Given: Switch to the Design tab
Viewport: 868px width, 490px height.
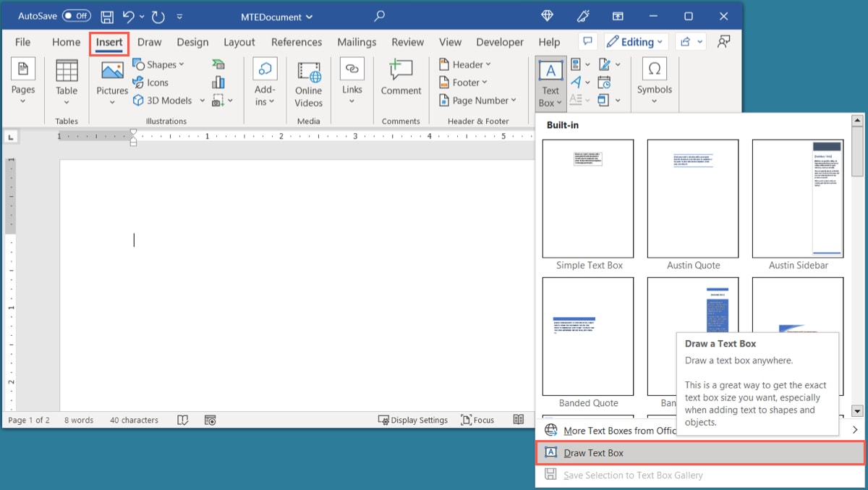Looking at the screenshot, I should (192, 41).
